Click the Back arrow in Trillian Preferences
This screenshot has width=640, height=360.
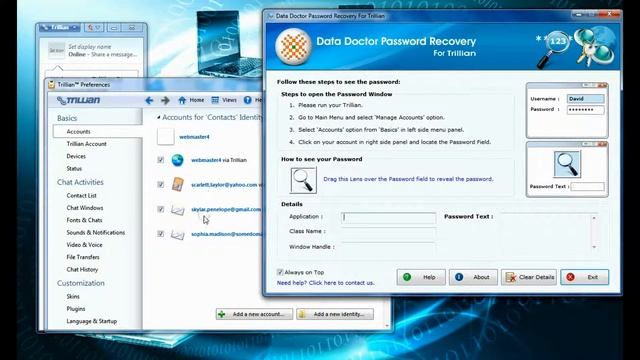[149, 100]
